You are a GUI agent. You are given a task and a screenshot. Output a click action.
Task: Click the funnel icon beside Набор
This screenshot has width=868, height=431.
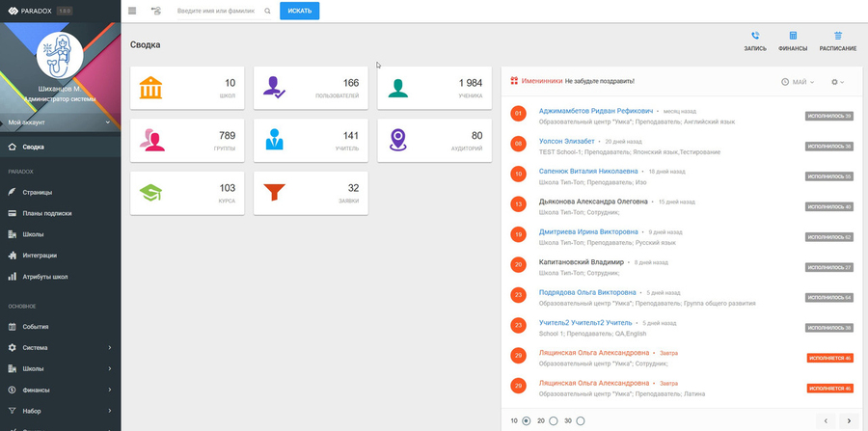coord(13,411)
